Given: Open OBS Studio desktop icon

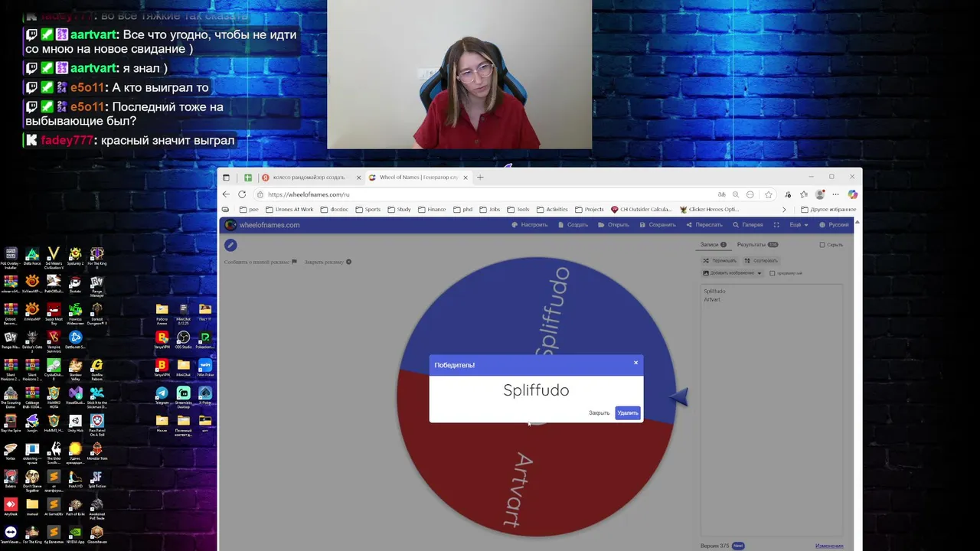Looking at the screenshot, I should pos(183,340).
